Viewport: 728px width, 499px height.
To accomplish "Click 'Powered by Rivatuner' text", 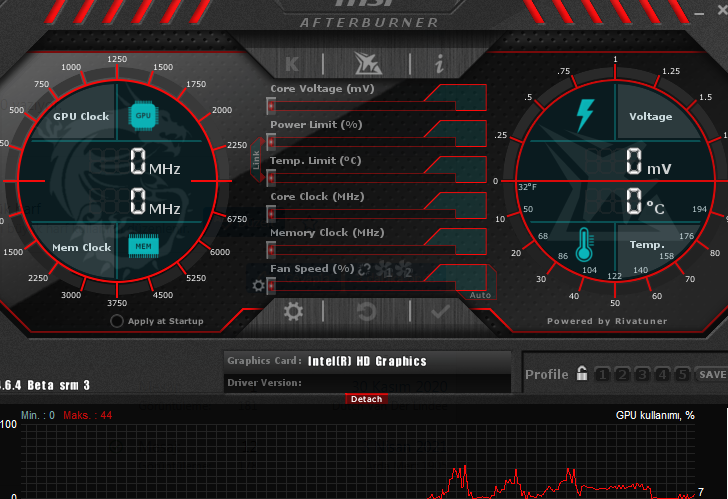I will [607, 321].
